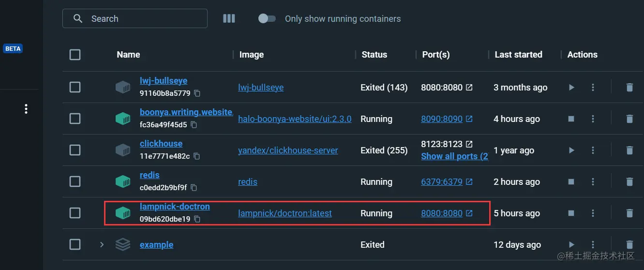Start the lwj-bullseye container

571,88
